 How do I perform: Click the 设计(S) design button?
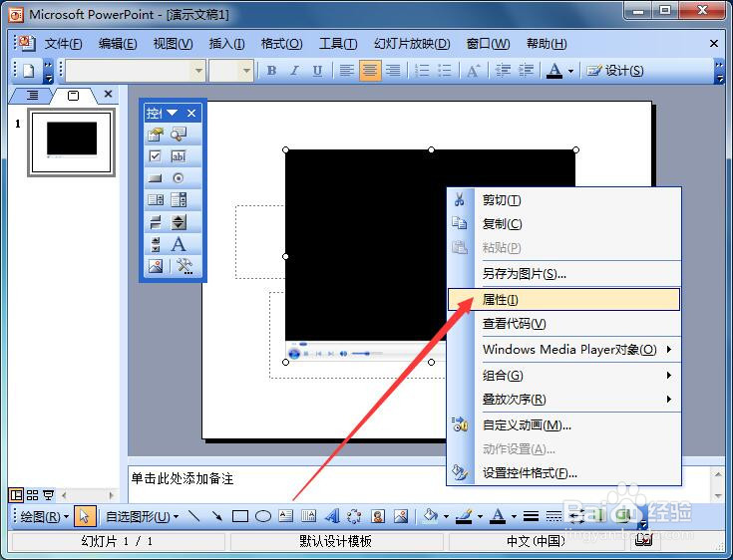pos(615,71)
